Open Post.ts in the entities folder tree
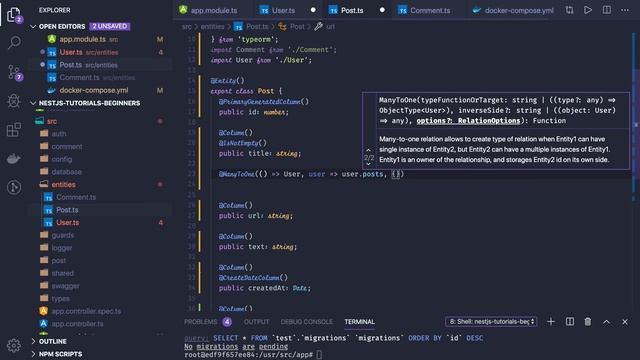 pos(100,210)
